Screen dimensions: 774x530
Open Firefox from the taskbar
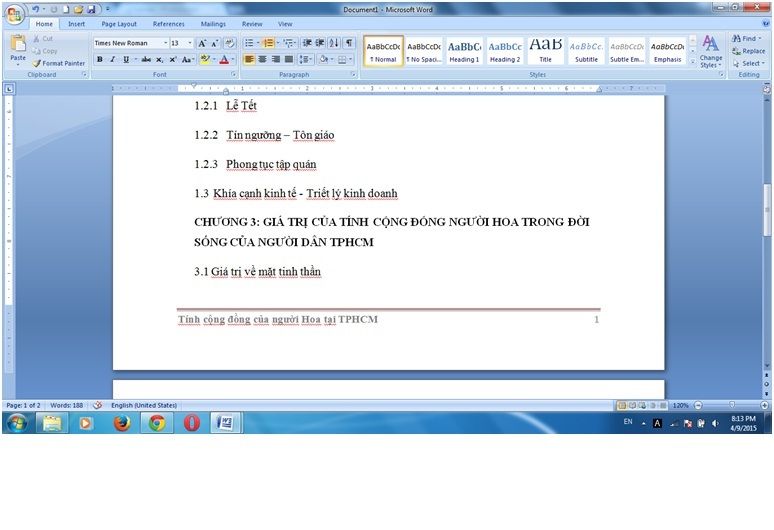(x=122, y=423)
